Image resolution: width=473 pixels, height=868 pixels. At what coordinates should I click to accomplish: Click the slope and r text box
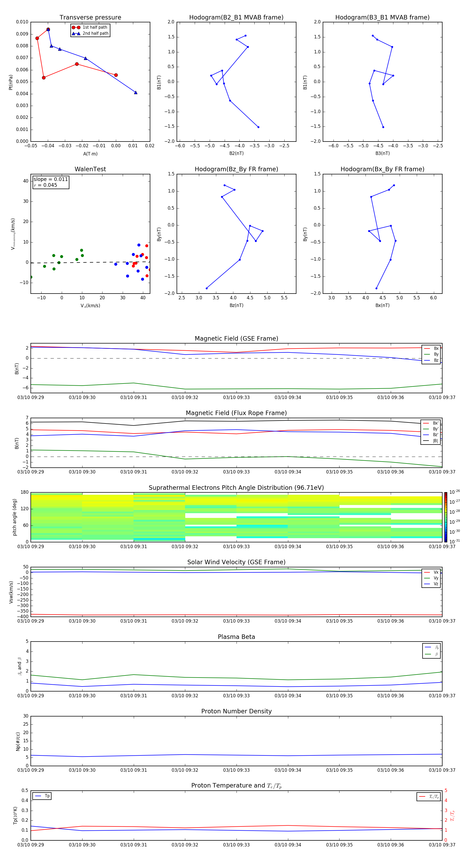pyautogui.click(x=50, y=182)
